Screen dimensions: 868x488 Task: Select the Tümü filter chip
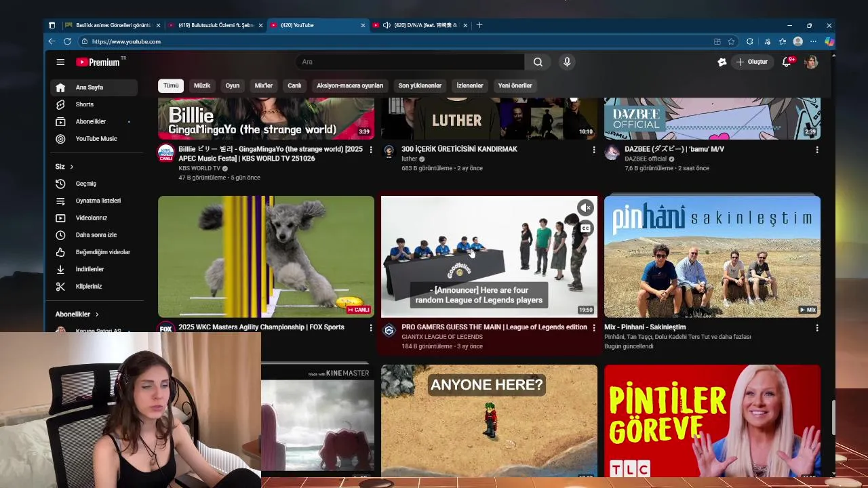pos(171,85)
